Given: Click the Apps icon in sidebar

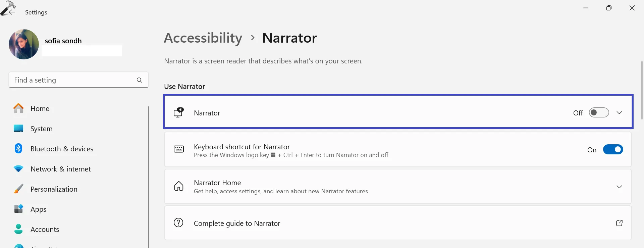Looking at the screenshot, I should pos(18,209).
